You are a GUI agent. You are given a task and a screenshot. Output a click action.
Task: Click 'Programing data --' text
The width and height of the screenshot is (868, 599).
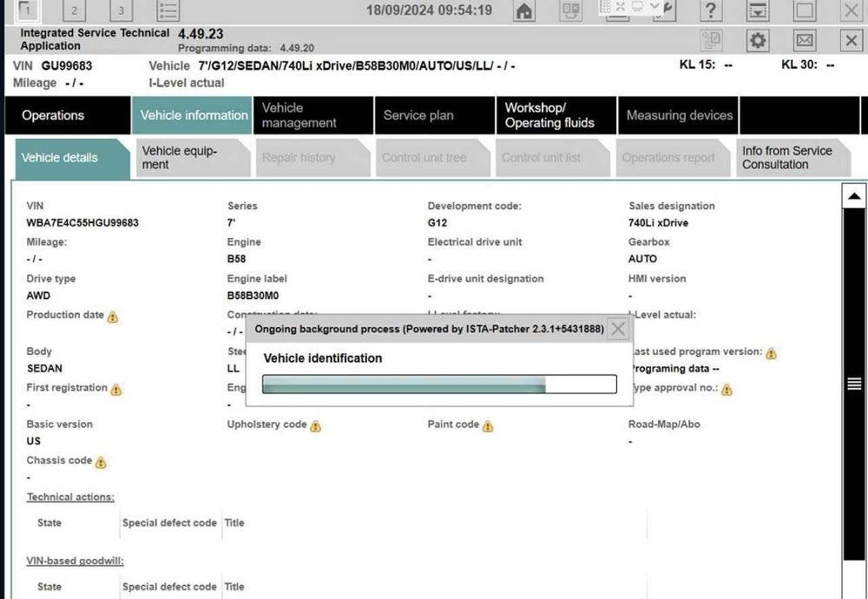[674, 369]
